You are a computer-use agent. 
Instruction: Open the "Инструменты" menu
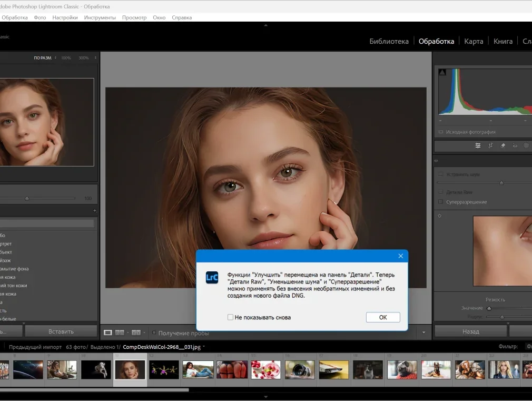click(x=100, y=17)
